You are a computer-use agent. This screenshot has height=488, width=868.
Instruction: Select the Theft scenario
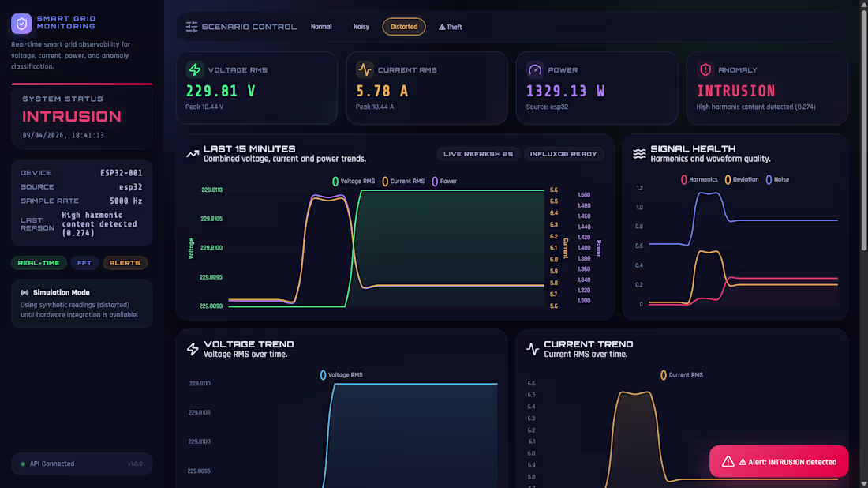(451, 27)
